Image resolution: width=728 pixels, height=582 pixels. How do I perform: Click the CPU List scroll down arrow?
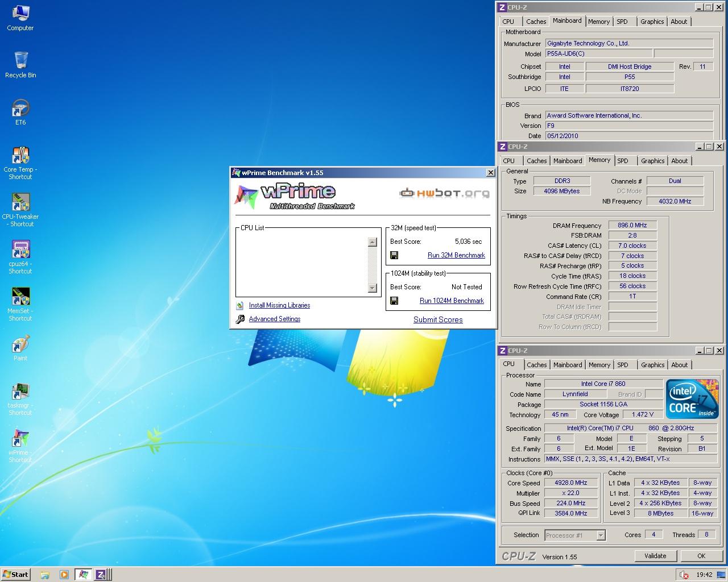point(373,288)
